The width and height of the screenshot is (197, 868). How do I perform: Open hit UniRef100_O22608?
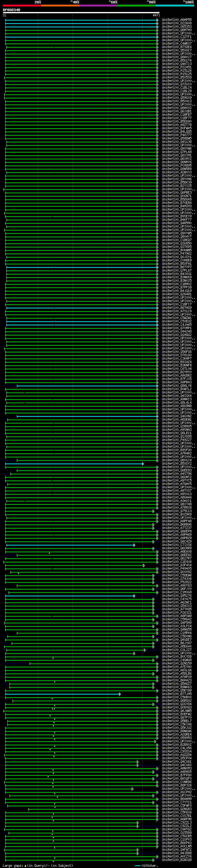(177, 24)
